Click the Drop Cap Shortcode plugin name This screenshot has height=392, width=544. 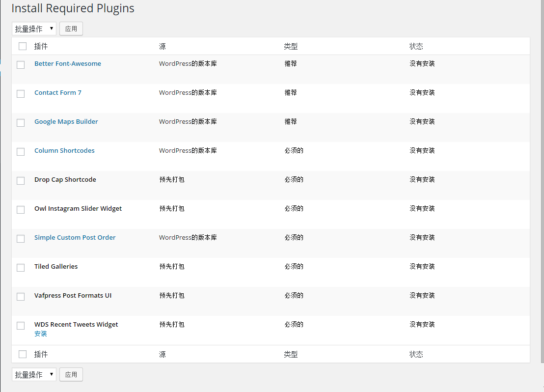pyautogui.click(x=65, y=179)
